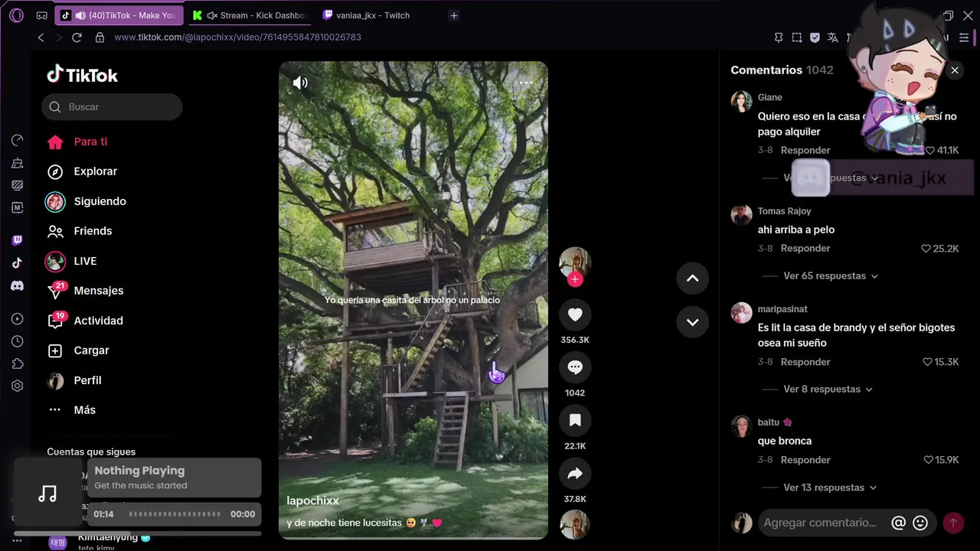Screen dimensions: 980x551
Task: Expand Ver 8 respuestas
Action: point(828,390)
